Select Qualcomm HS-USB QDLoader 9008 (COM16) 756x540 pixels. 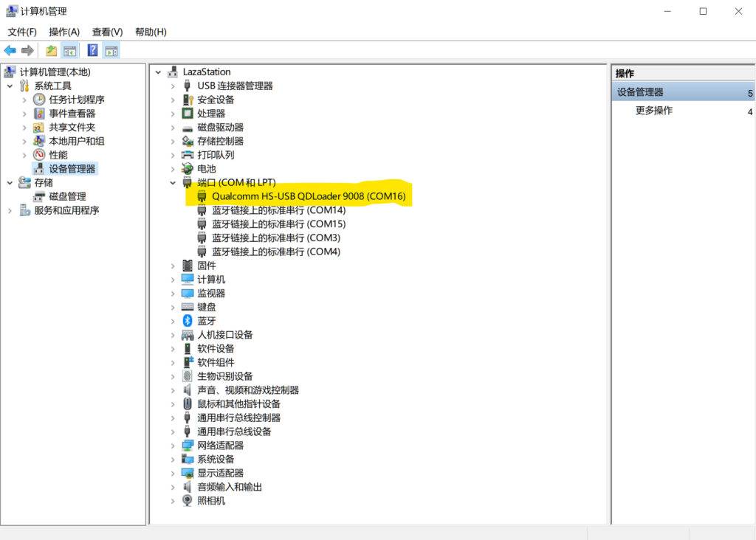click(309, 196)
